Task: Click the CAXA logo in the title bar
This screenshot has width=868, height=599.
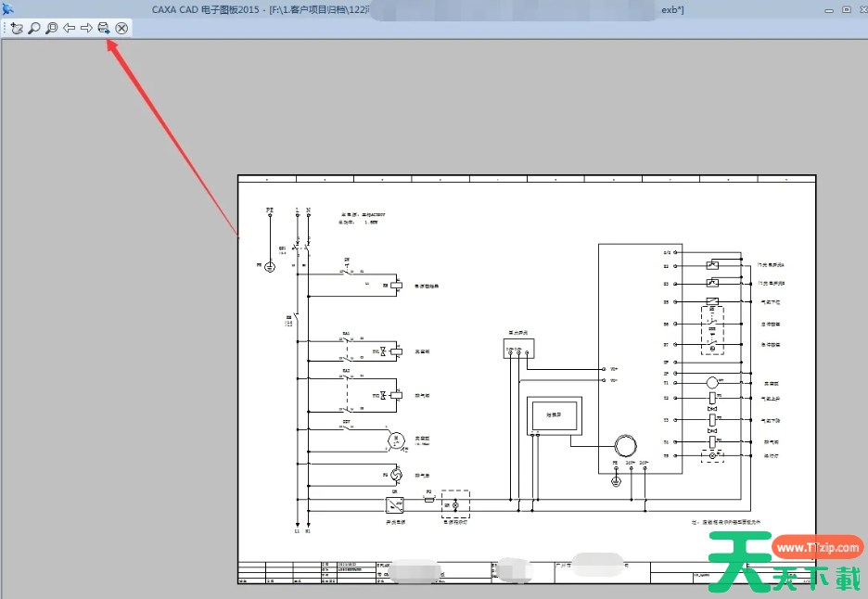Action: pyautogui.click(x=8, y=9)
